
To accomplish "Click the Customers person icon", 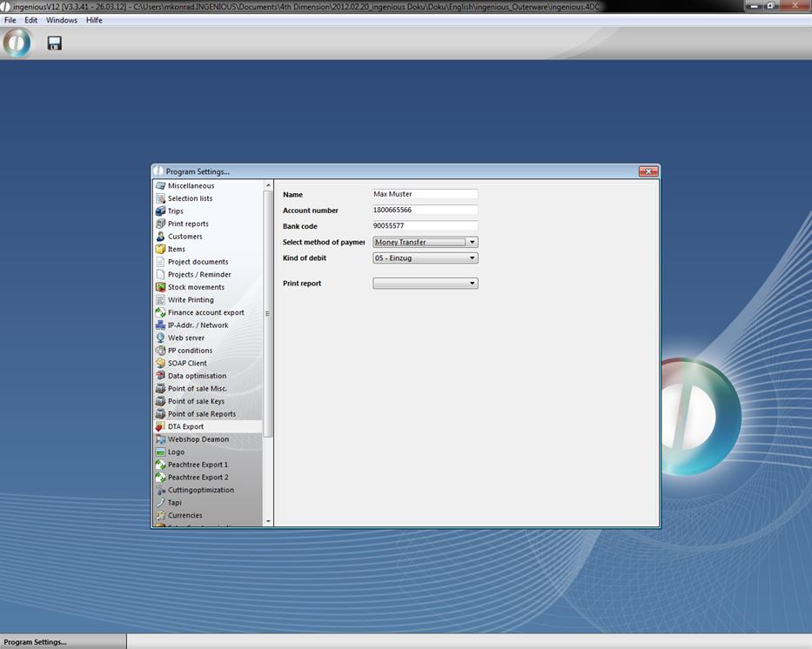I will [160, 237].
